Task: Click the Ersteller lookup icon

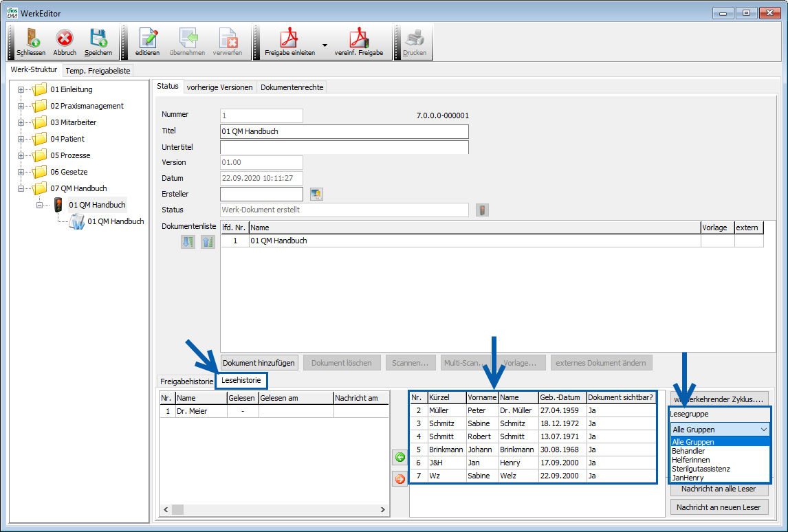Action: point(316,195)
